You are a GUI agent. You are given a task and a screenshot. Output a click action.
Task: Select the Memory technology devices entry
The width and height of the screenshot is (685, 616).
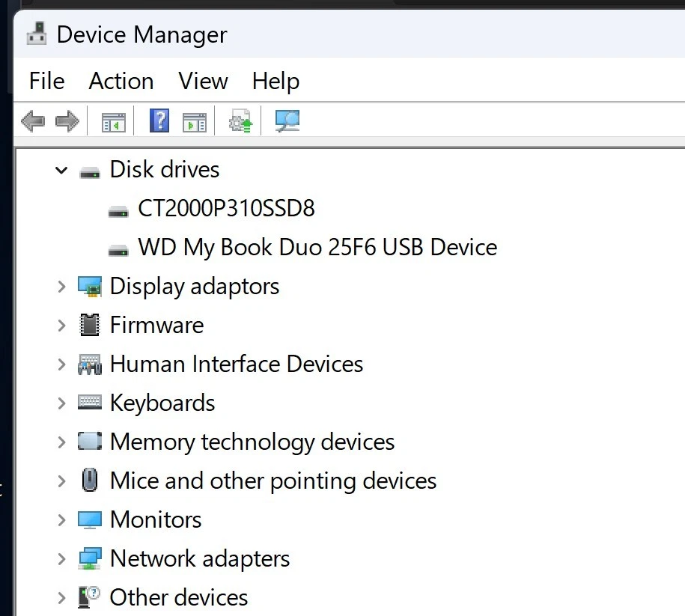252,442
